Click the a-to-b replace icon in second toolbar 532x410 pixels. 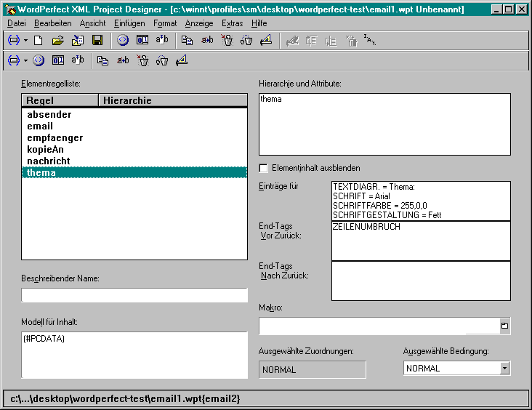coord(123,61)
